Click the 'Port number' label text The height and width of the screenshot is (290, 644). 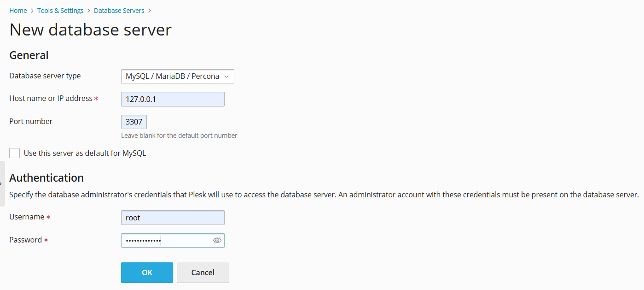(31, 121)
